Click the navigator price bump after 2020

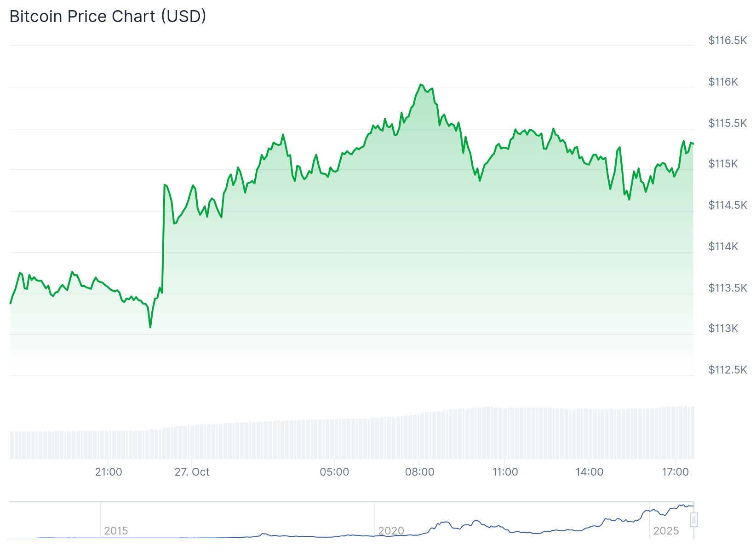point(444,523)
